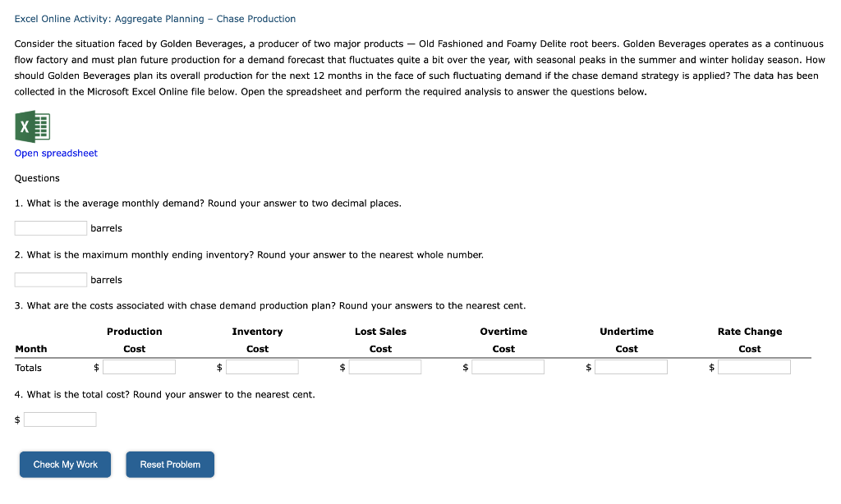Click the barrels label beside question 1
This screenshot has height=504, width=841.
tap(106, 227)
